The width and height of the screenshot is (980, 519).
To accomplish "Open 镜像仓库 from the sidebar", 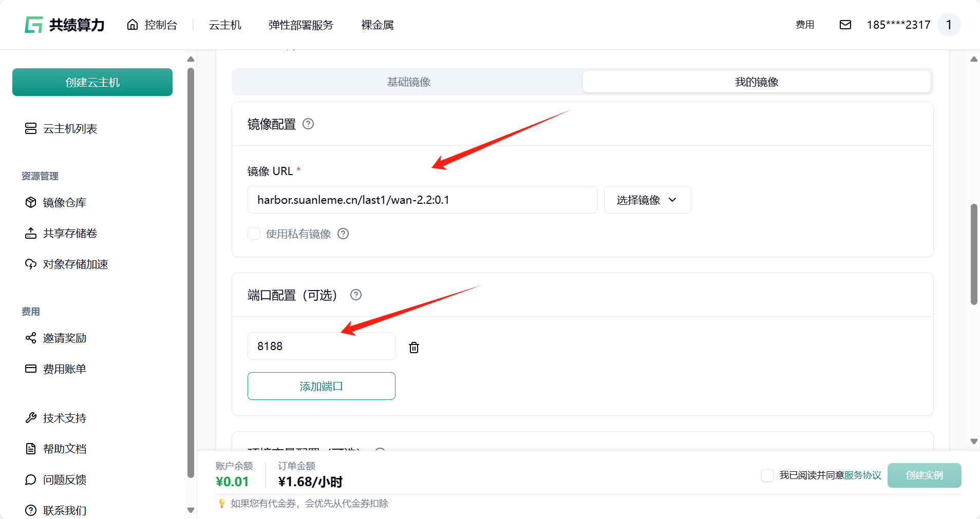I will (x=64, y=203).
